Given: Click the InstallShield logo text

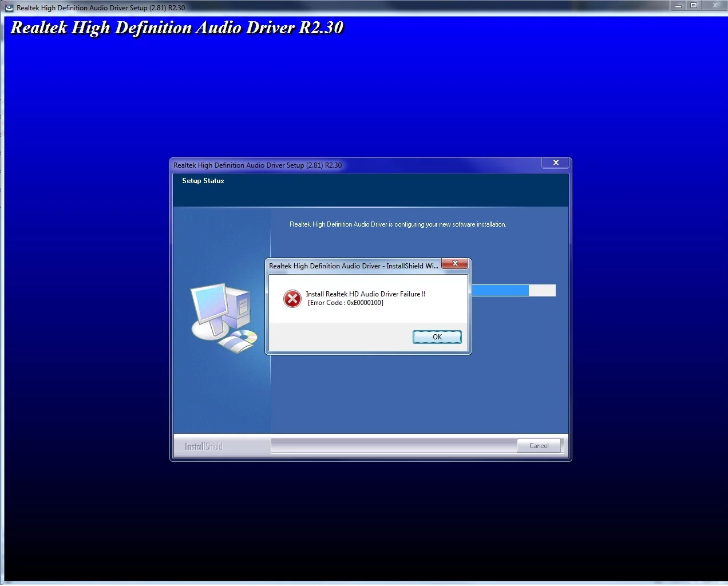Looking at the screenshot, I should tap(203, 446).
